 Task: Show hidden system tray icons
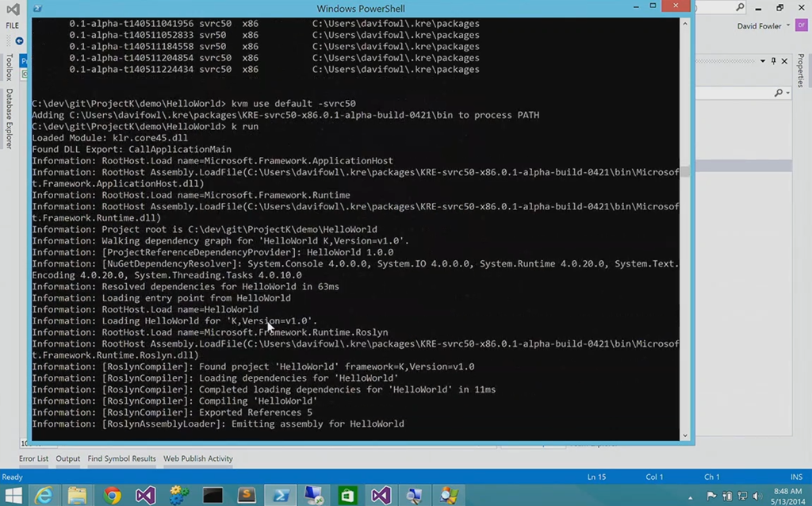pos(691,497)
